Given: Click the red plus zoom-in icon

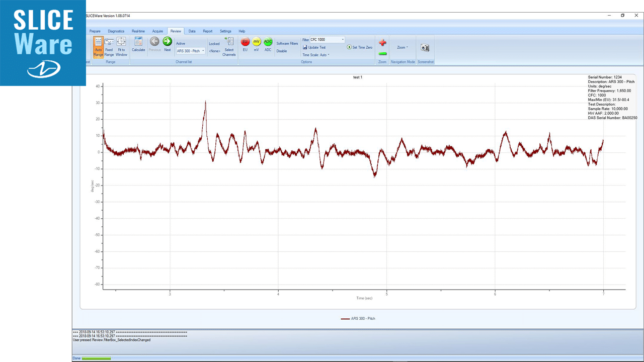Looking at the screenshot, I should coord(382,43).
